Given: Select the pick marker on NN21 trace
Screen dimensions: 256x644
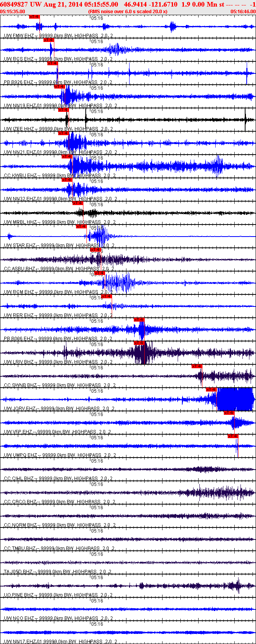Looking at the screenshot, I should (63, 133).
